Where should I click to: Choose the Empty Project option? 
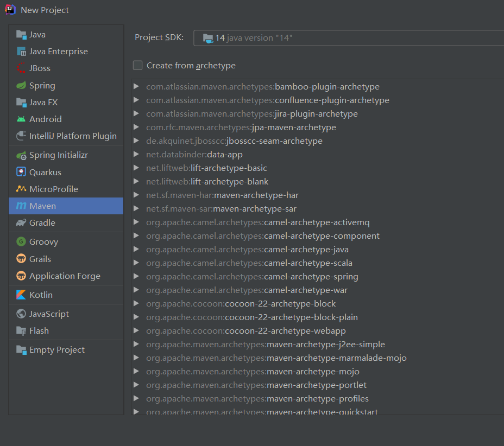coord(56,349)
